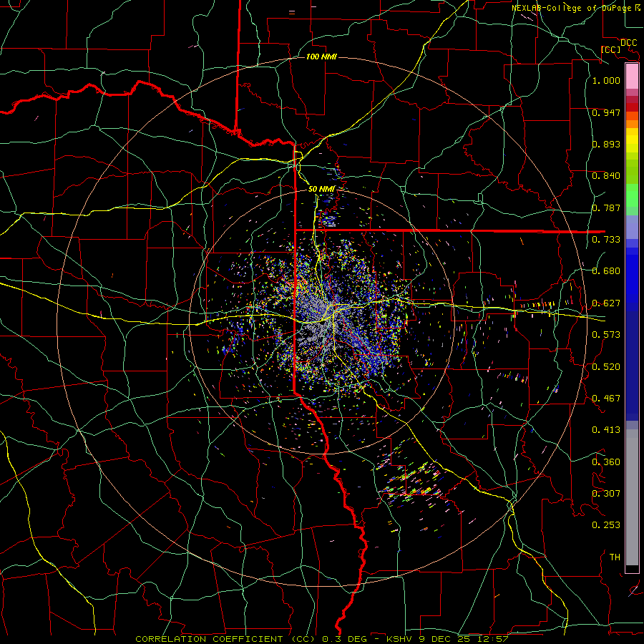Click the 0.253 scale value

(606, 525)
